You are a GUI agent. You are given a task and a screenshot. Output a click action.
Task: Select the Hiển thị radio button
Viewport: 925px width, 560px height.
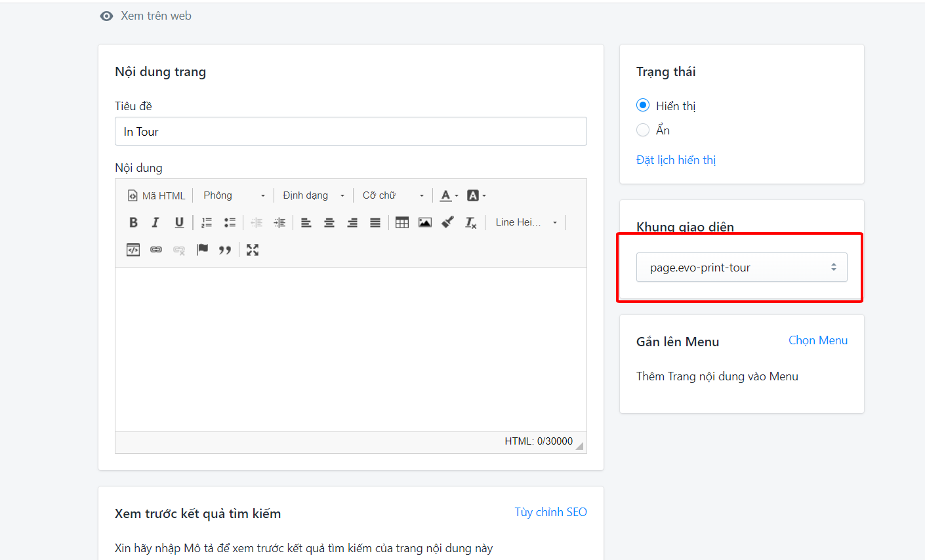pyautogui.click(x=643, y=106)
